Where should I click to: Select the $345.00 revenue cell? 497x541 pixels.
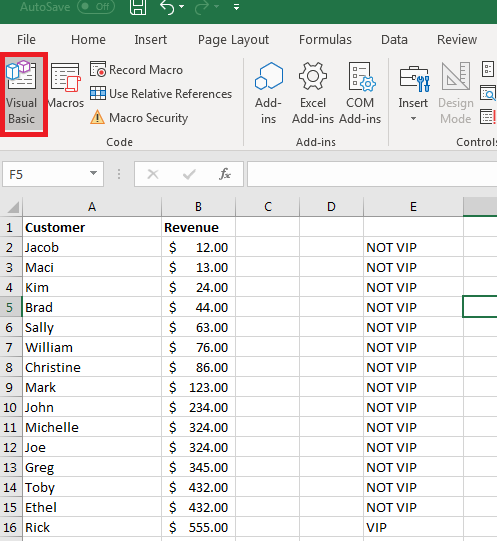(198, 467)
